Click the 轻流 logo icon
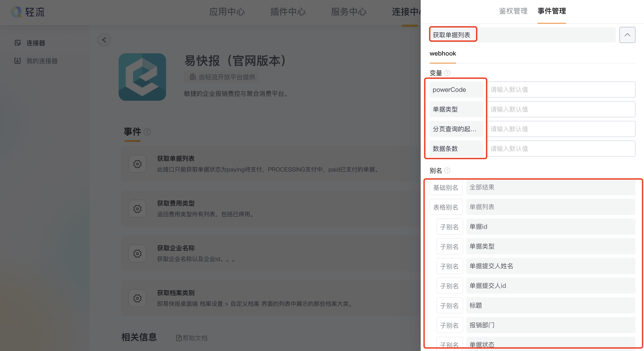 coord(17,11)
